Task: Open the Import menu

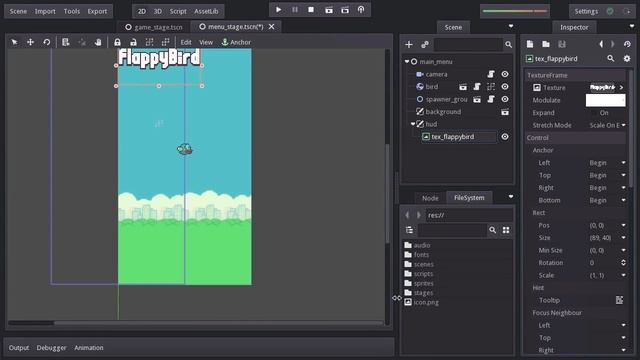Action: (45, 11)
